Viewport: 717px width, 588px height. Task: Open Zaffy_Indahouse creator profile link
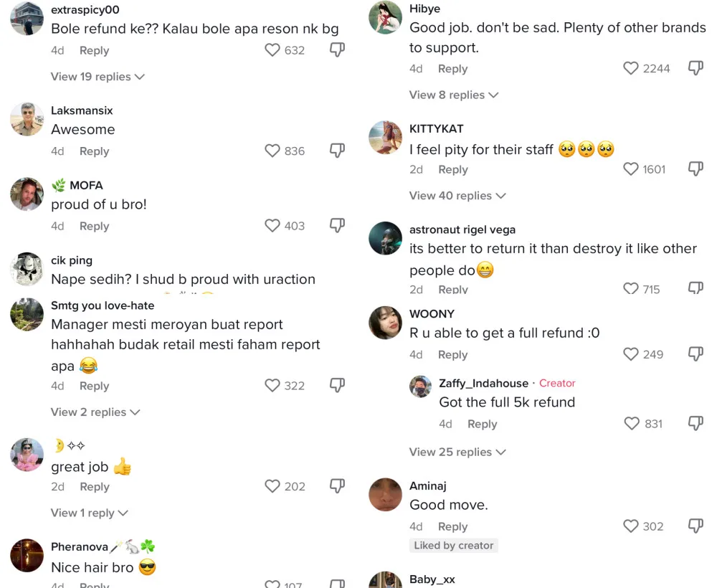point(483,384)
